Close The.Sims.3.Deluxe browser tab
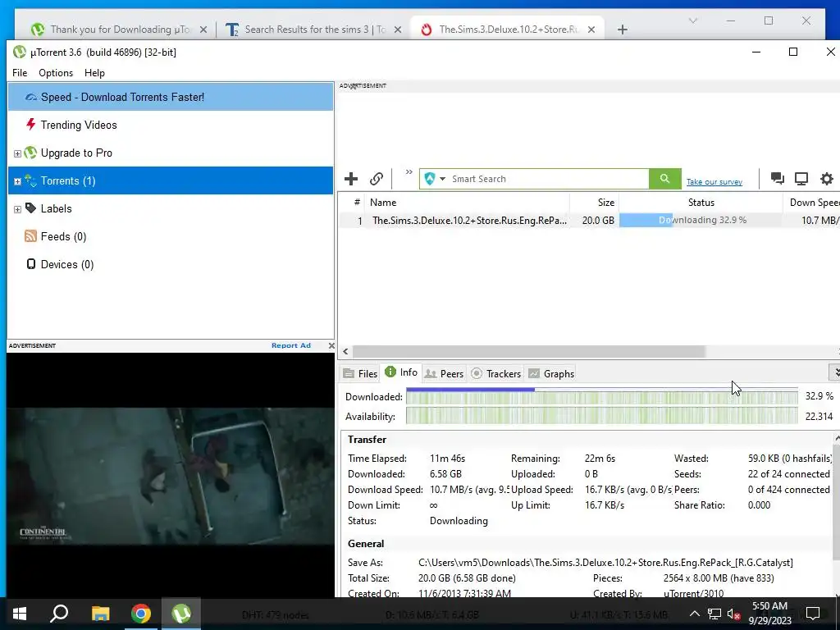Image resolution: width=840 pixels, height=630 pixels. click(591, 30)
